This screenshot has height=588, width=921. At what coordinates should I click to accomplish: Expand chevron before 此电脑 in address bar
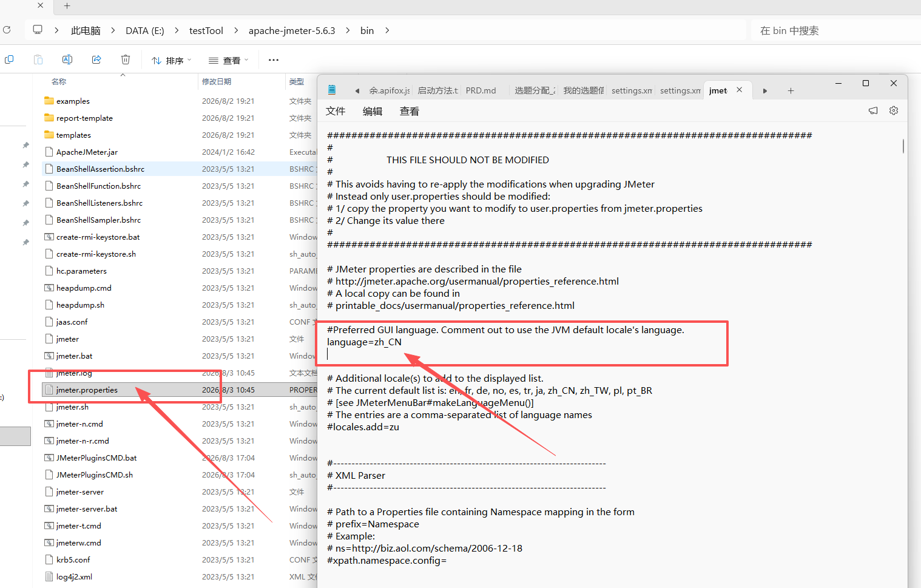(x=56, y=30)
